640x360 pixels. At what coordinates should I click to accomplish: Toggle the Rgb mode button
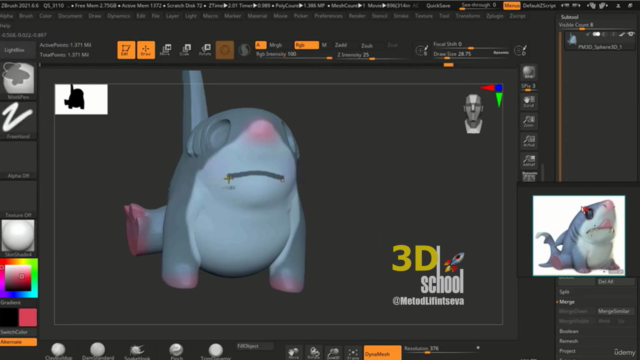click(307, 45)
